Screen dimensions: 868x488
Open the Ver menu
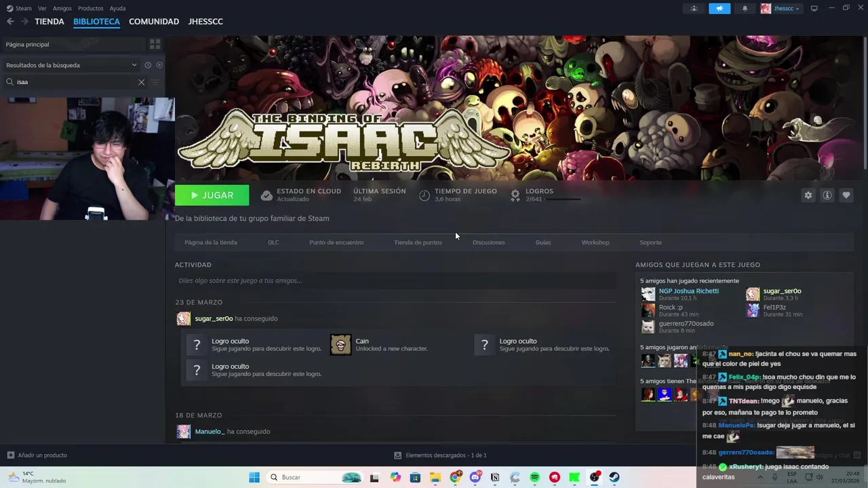click(x=42, y=8)
